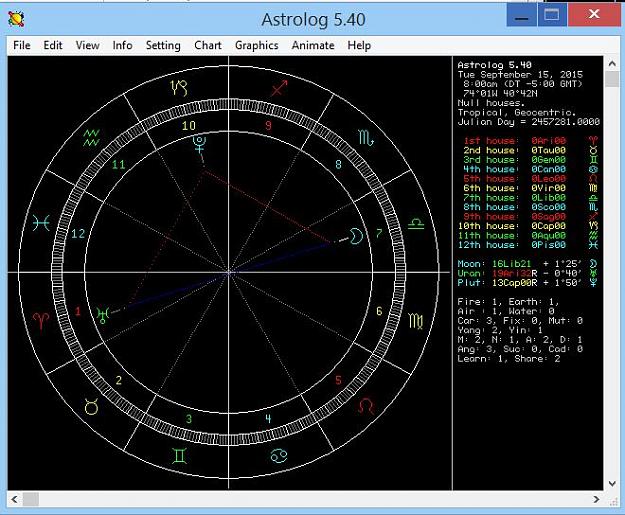Click the 'Moon: 16Lib21' position text
This screenshot has width=625, height=515.
click(494, 264)
